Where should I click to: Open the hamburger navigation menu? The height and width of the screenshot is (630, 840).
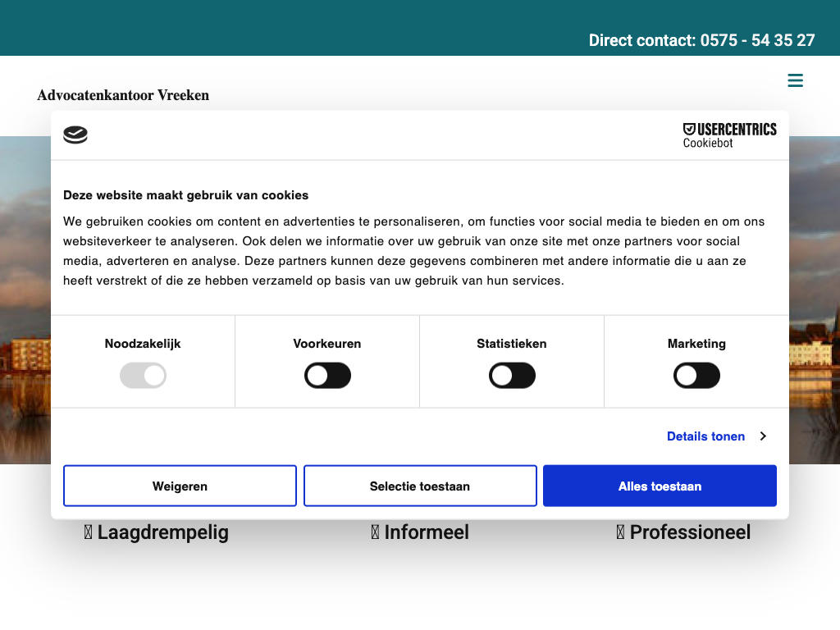pyautogui.click(x=795, y=80)
